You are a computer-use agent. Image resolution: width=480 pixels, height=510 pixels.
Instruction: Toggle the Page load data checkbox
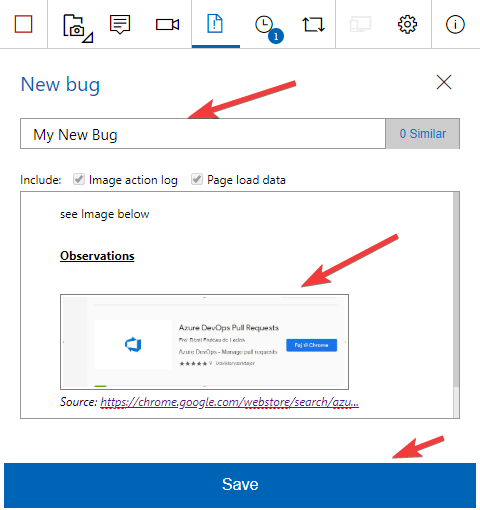point(197,179)
